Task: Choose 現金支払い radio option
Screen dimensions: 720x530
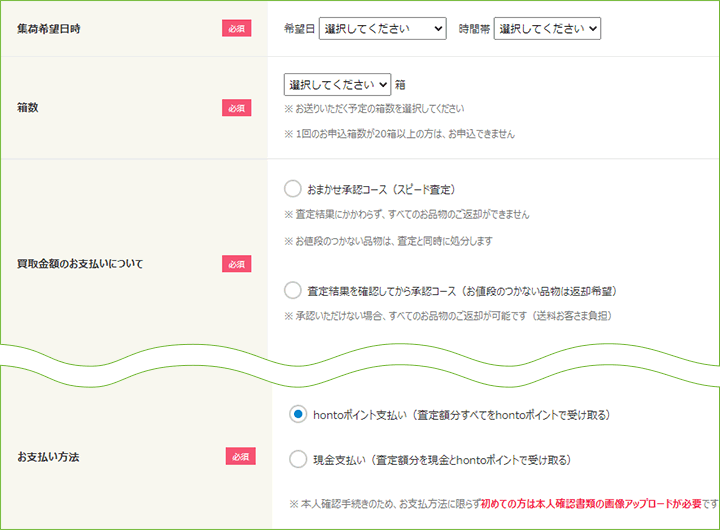Action: 298,459
